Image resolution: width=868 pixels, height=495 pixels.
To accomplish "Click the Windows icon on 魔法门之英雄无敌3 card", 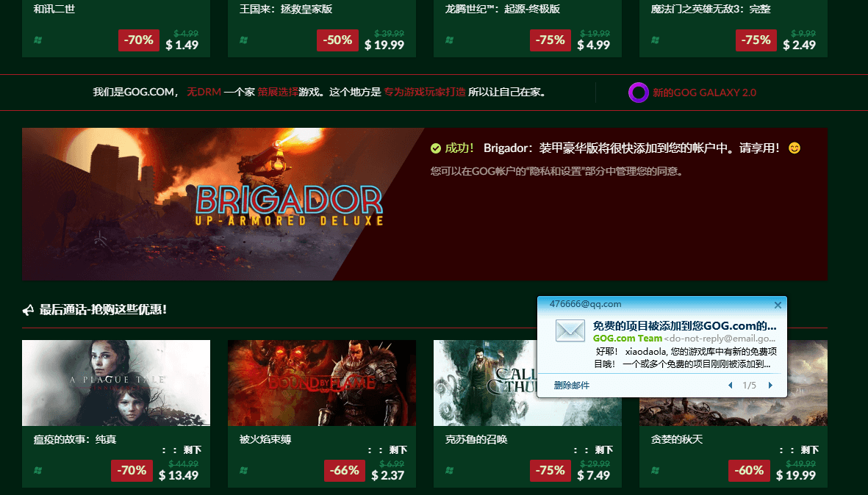I will 656,40.
